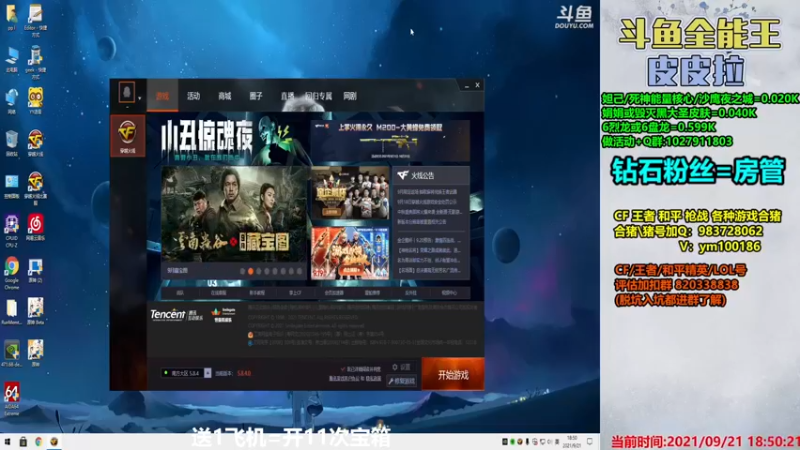The width and height of the screenshot is (800, 450).
Task: Click the 火线公告 announcements header
Action: 431,176
